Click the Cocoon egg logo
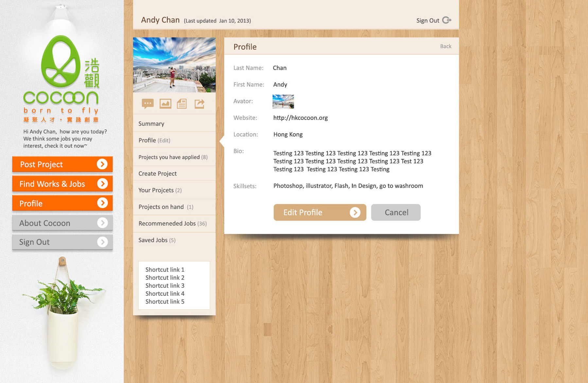The width and height of the screenshot is (588, 383). pos(61,61)
